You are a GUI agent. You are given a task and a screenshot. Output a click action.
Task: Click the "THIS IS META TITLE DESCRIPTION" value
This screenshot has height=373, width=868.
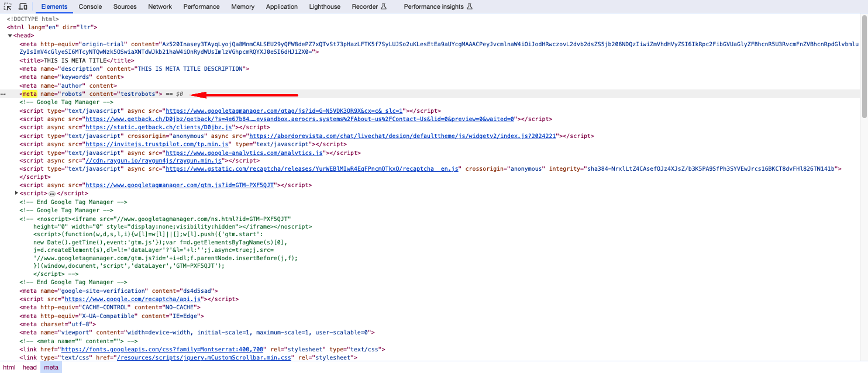click(191, 68)
